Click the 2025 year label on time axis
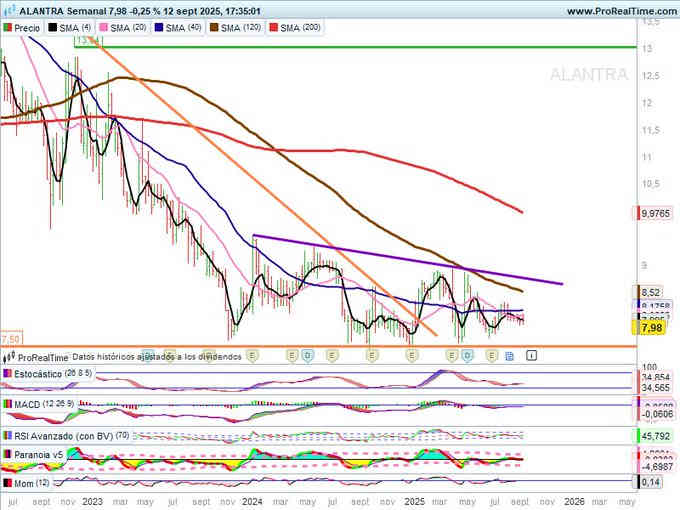Viewport: 680px width, 510px height. tap(414, 502)
